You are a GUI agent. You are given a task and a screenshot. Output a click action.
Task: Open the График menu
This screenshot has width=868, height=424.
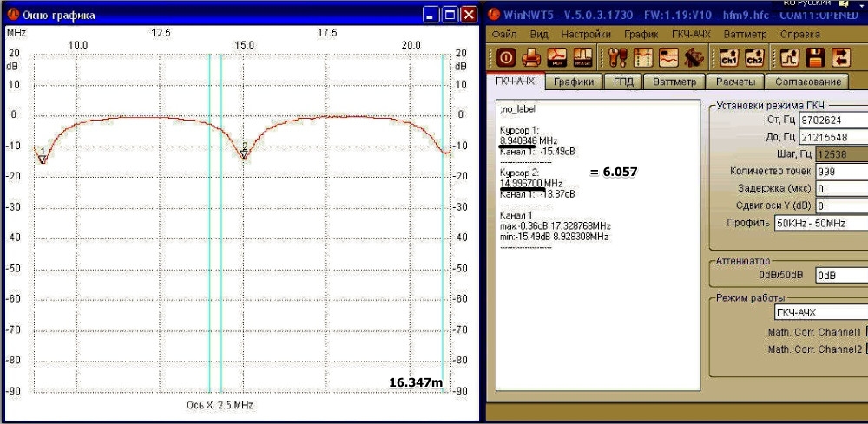tap(641, 35)
